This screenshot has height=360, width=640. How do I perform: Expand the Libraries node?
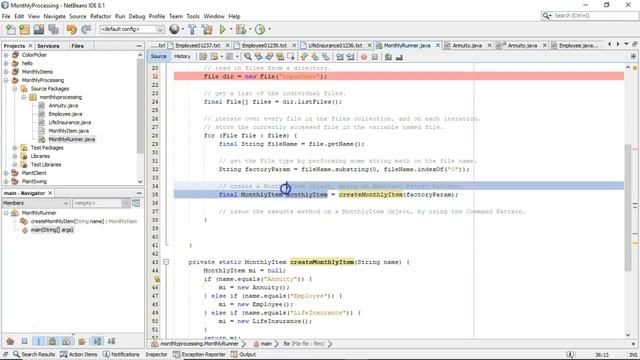tap(15, 156)
